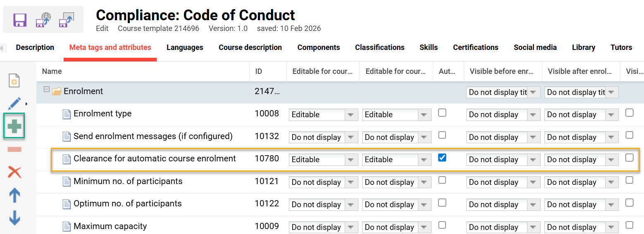Click the Name column header
This screenshot has width=644, height=234.
click(143, 71)
